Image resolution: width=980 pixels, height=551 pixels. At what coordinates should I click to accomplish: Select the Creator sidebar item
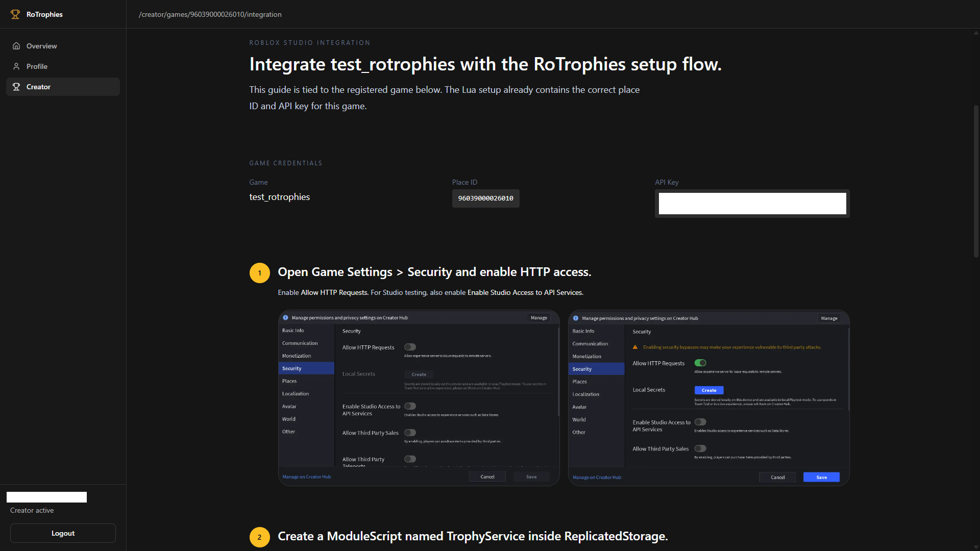63,87
